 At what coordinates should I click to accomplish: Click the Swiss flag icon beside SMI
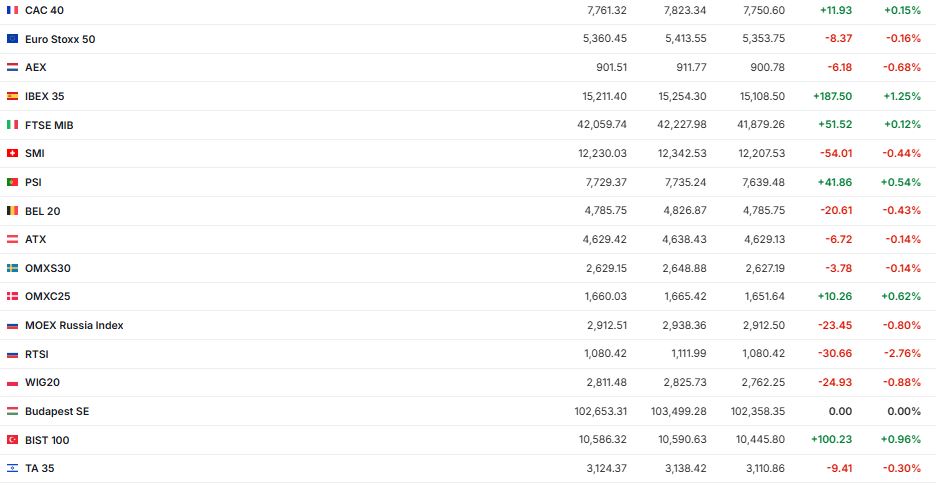click(12, 153)
